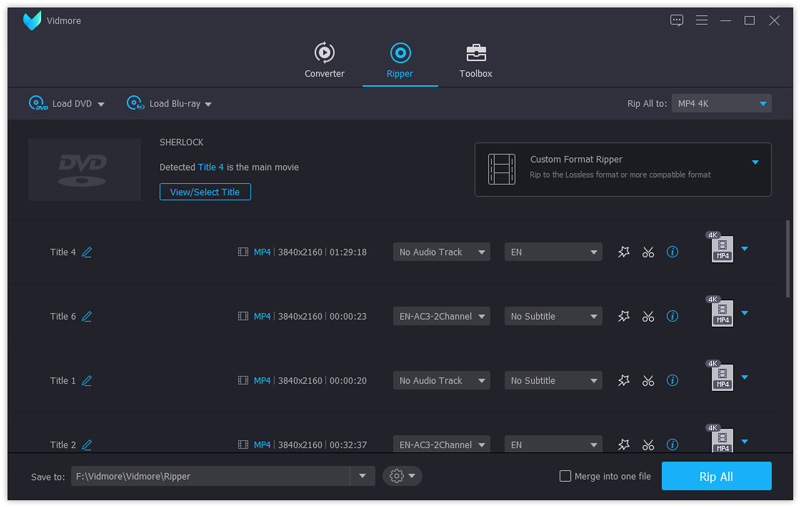Edit the Title 2 name with pencil icon
Screen dimensions: 800x507
(x=87, y=445)
